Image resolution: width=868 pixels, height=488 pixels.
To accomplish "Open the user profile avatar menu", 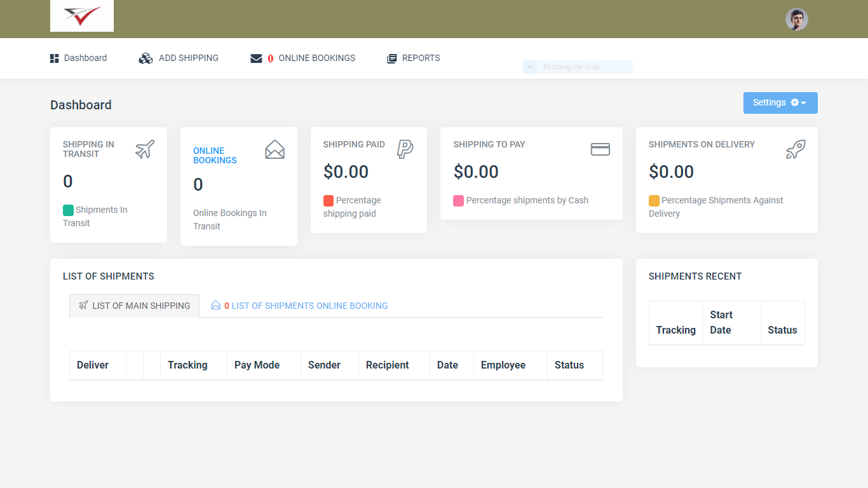I will click(x=796, y=19).
